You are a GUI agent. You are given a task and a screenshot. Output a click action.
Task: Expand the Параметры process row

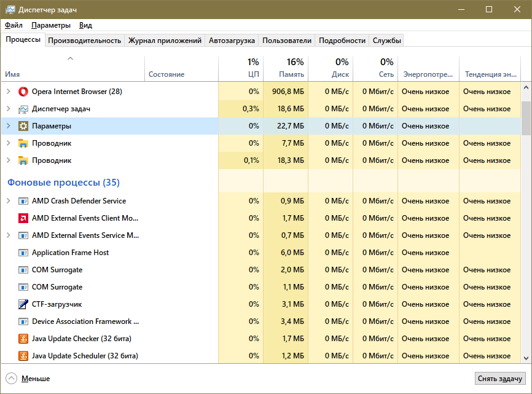click(x=8, y=126)
